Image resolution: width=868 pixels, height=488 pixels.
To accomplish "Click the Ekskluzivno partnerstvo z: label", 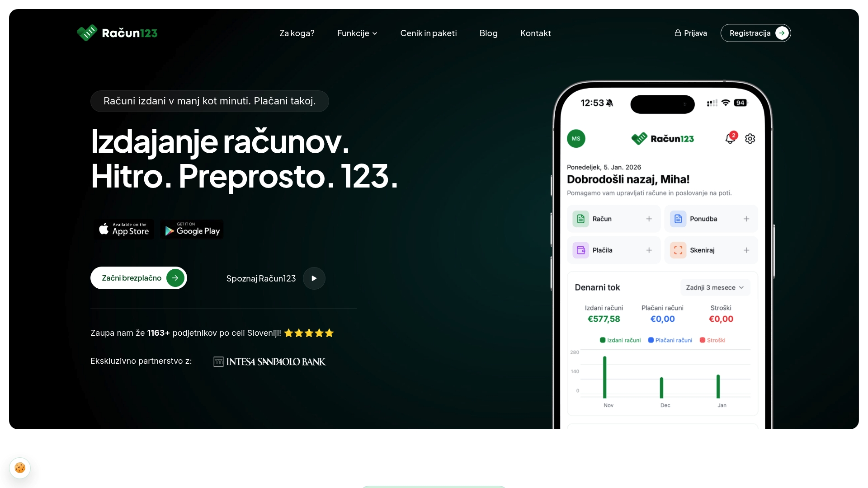I will (141, 361).
